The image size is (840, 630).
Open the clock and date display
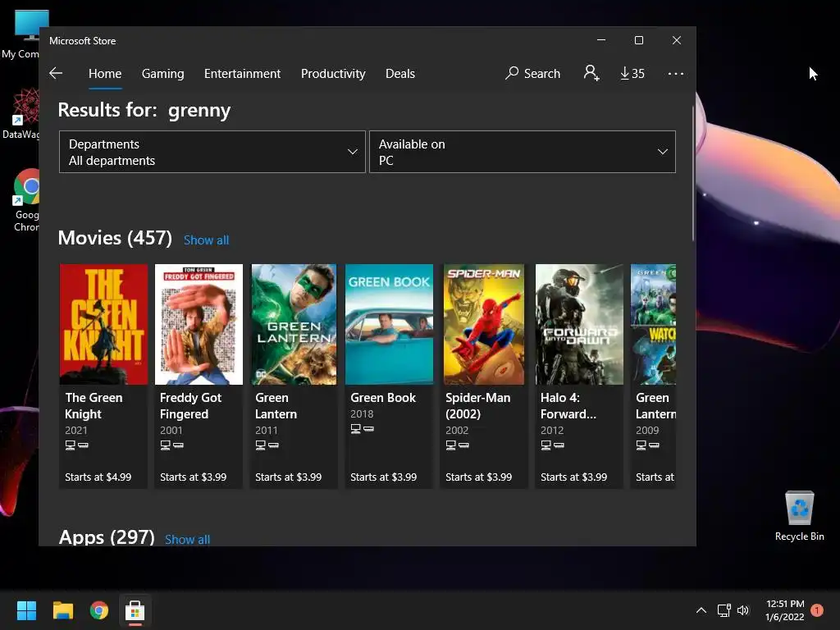click(785, 610)
